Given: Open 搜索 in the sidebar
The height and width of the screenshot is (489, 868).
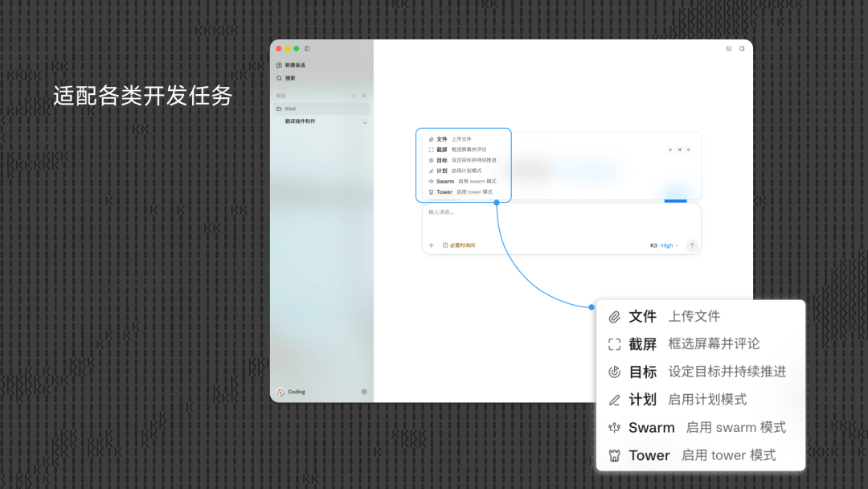Looking at the screenshot, I should tap(286, 78).
